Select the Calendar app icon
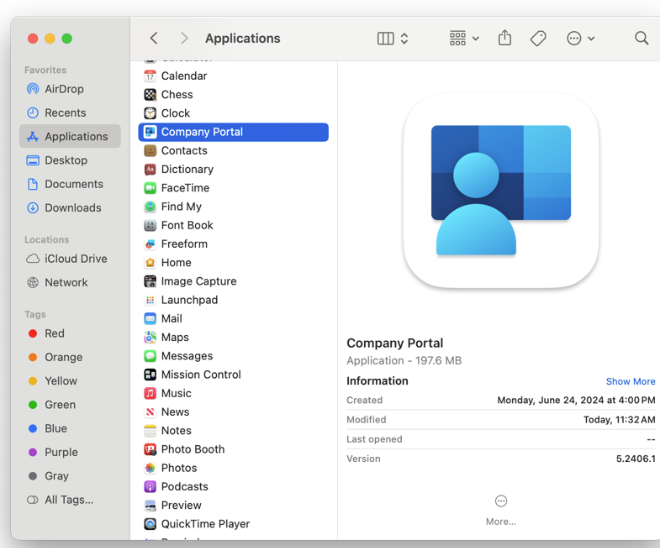This screenshot has height=548, width=660. [150, 76]
